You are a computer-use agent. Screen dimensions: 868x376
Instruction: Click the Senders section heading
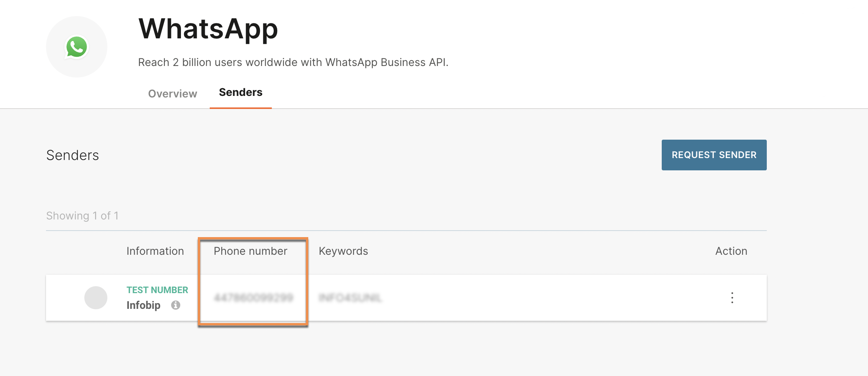pos(72,155)
